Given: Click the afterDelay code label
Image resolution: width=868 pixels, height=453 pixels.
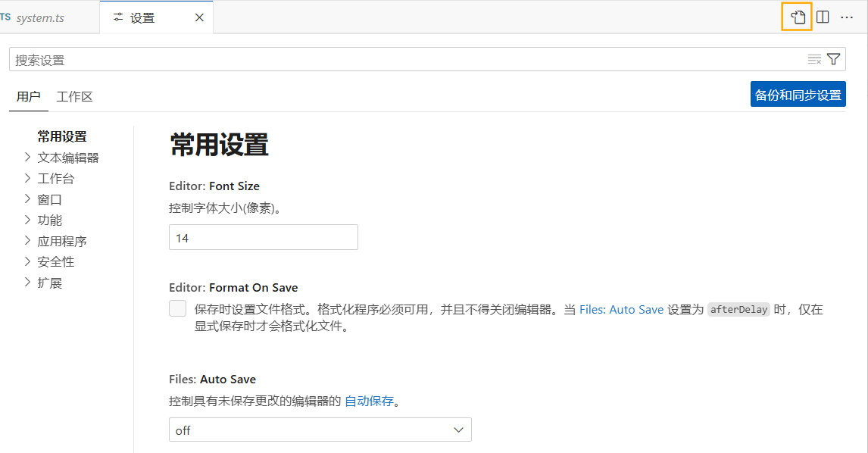Looking at the screenshot, I should [x=738, y=310].
